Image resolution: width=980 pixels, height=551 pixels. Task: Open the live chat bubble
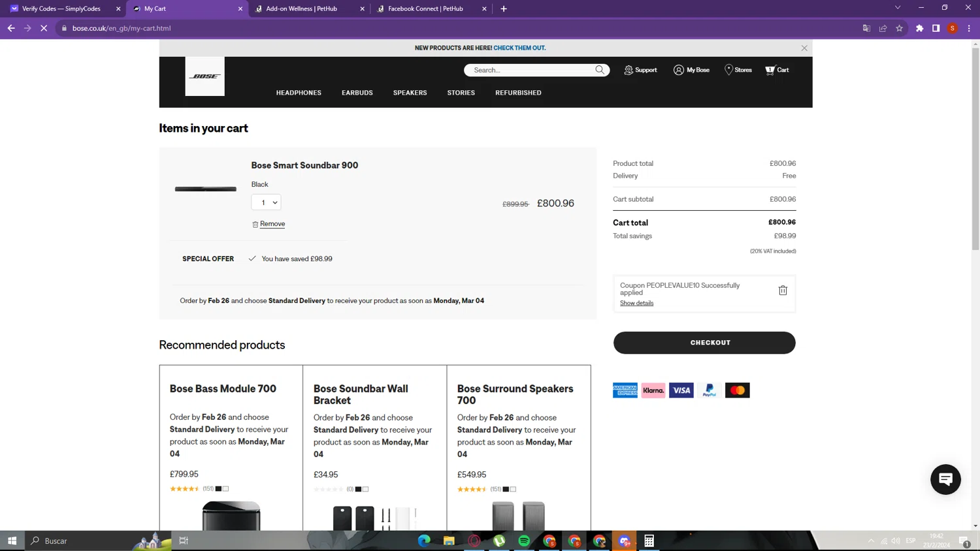click(x=945, y=479)
